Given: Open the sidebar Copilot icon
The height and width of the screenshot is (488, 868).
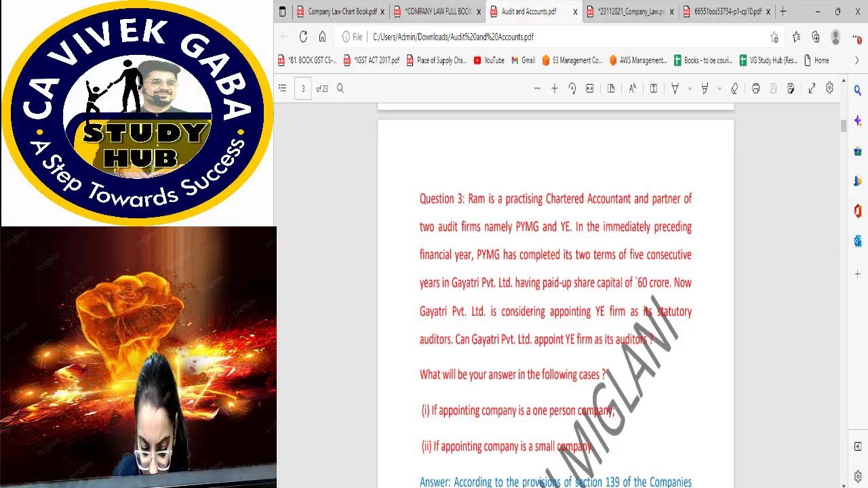Looking at the screenshot, I should tap(858, 121).
